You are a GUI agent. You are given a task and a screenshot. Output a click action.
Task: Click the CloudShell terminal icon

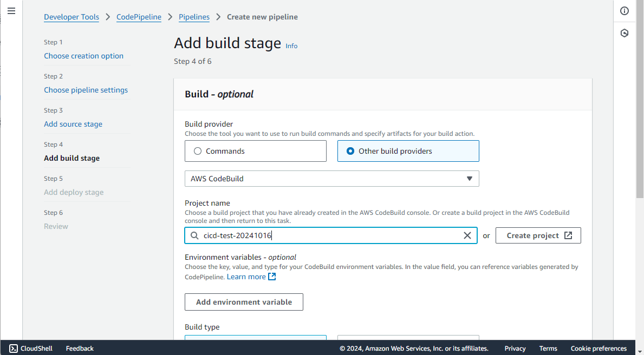pyautogui.click(x=14, y=349)
